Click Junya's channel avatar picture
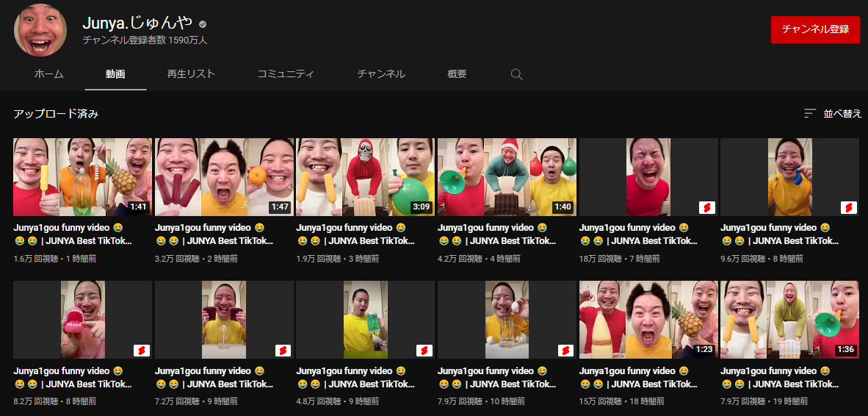This screenshot has width=868, height=416. coord(40,29)
